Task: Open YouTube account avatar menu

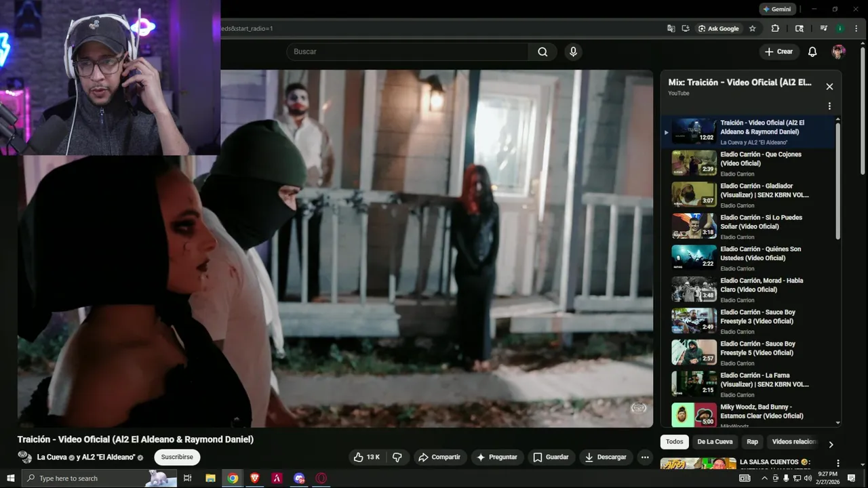Action: coord(839,52)
